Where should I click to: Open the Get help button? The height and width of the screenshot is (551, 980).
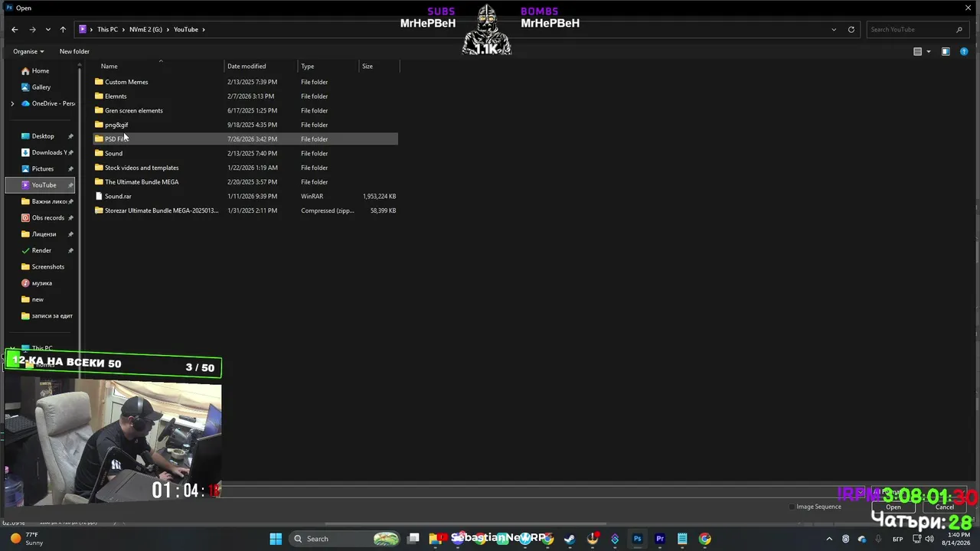pos(964,51)
